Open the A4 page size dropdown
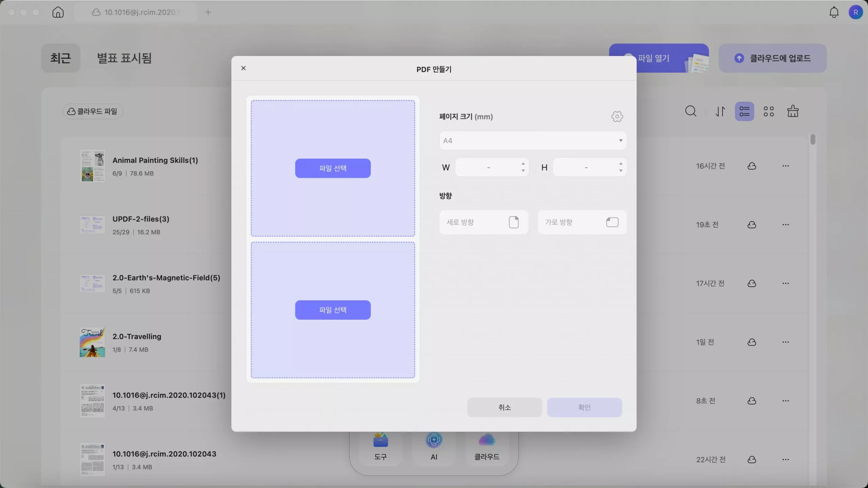The width and height of the screenshot is (868, 488). [x=532, y=140]
